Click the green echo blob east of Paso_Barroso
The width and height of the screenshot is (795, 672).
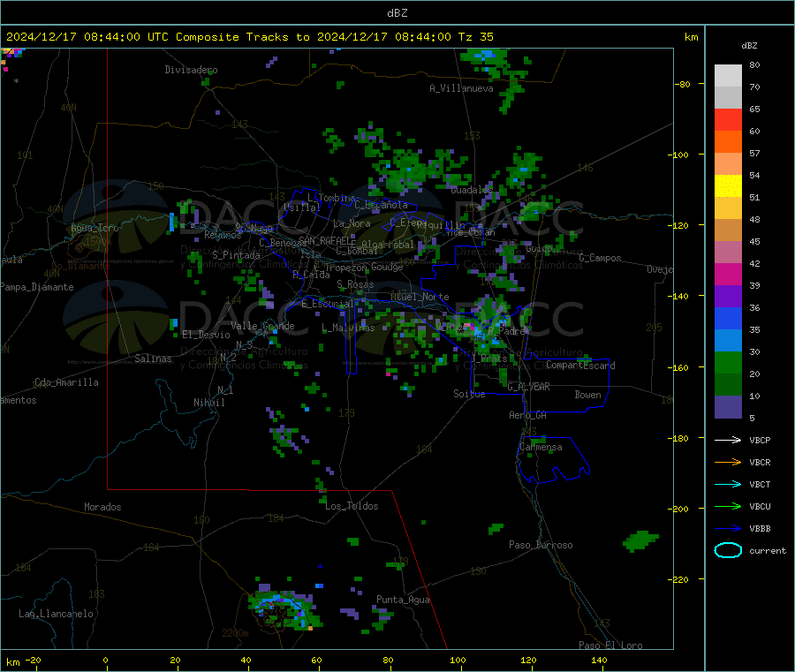(x=640, y=540)
